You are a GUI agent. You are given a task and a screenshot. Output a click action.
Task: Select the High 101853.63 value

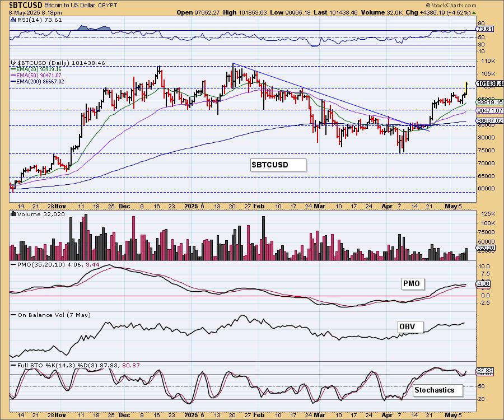tap(245, 12)
